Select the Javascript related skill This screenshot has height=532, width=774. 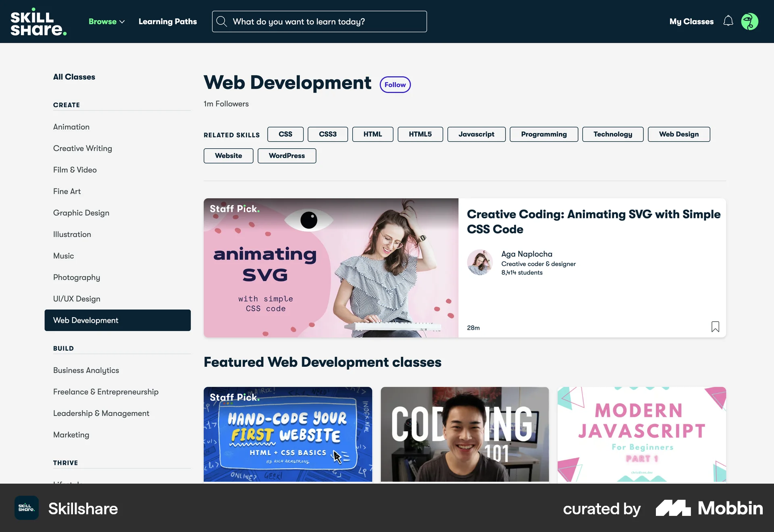point(476,134)
